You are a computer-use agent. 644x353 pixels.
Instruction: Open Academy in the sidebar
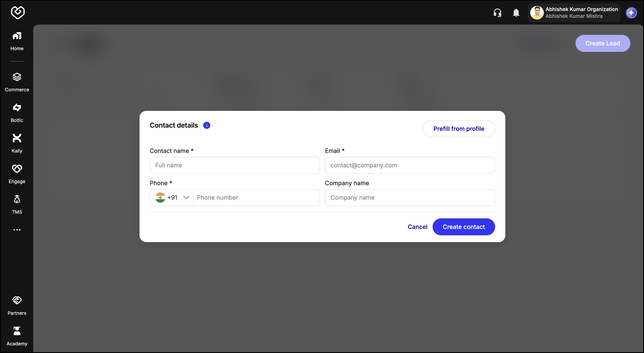(17, 336)
